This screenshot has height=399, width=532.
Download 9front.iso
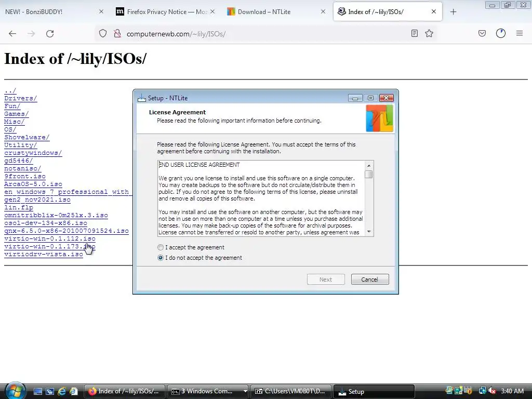[25, 177]
